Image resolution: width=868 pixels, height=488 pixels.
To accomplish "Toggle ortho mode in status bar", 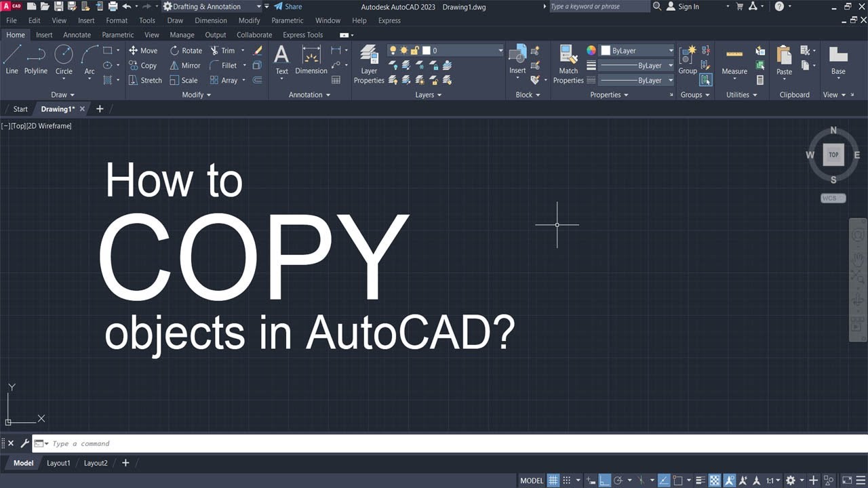I will [x=605, y=481].
